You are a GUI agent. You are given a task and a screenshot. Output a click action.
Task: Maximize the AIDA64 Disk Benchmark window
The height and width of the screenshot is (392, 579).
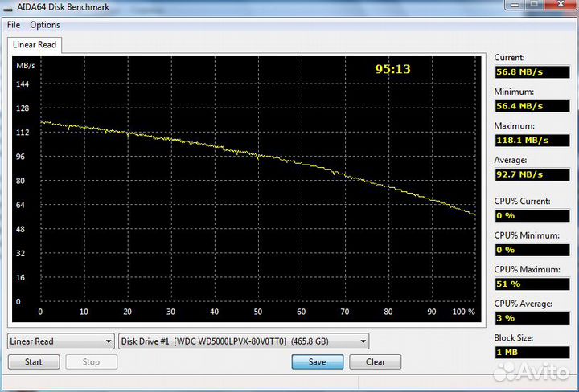pos(534,5)
